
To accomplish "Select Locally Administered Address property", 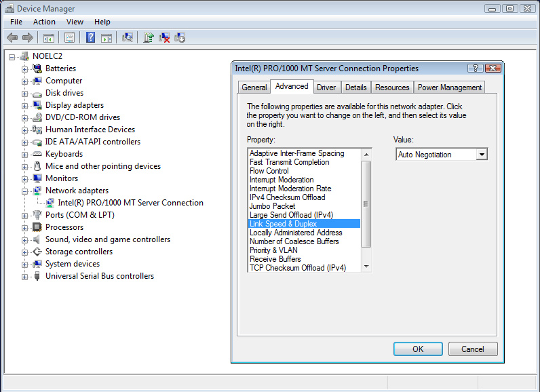I will pyautogui.click(x=305, y=233).
